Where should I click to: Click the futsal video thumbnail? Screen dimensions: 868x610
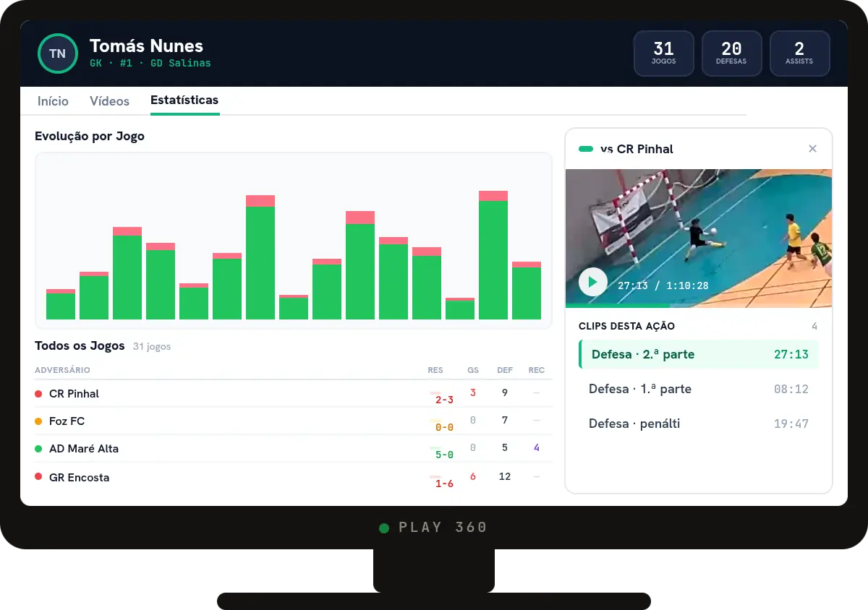pyautogui.click(x=699, y=239)
